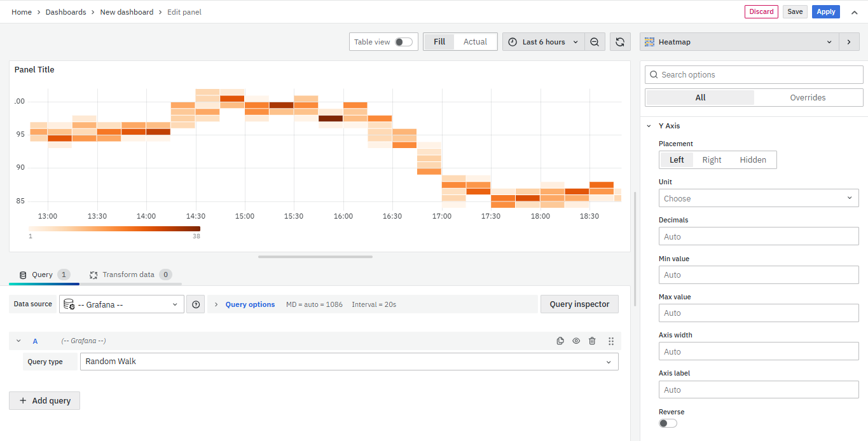Switch to the Transform data tab
Viewport: 868px width, 441px height.
pyautogui.click(x=128, y=275)
